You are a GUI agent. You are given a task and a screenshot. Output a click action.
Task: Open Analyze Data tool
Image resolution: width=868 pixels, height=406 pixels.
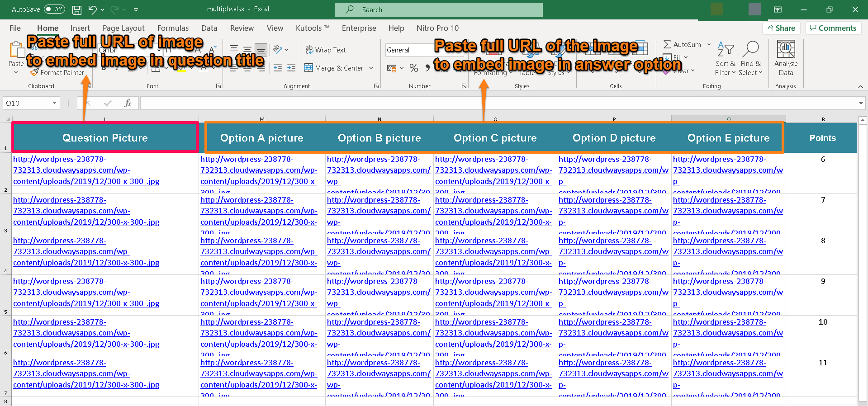point(786,58)
